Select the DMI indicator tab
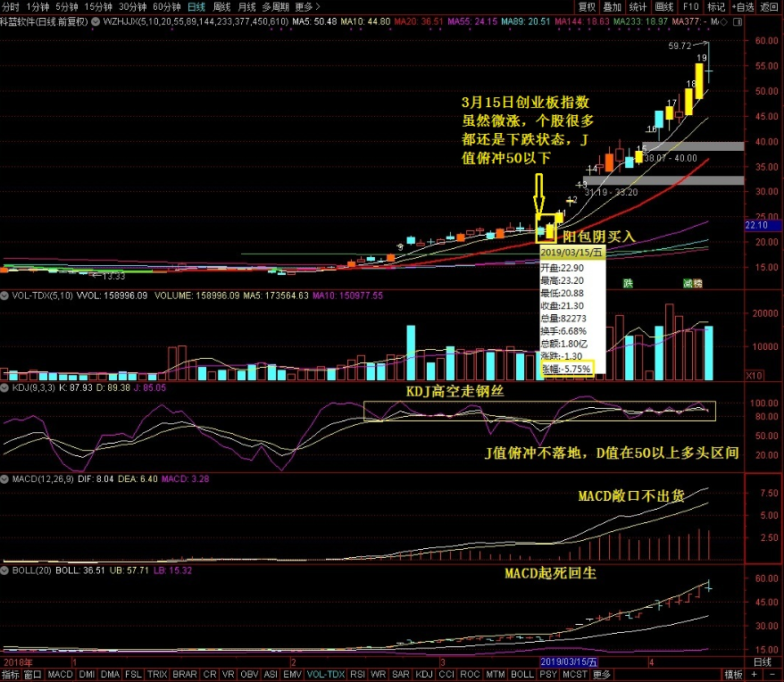The image size is (784, 682). point(87,675)
